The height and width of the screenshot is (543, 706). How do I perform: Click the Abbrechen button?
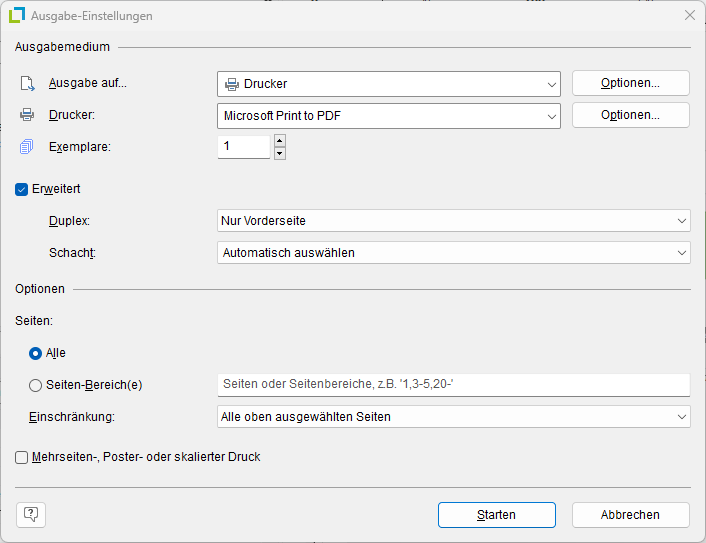[x=630, y=514]
